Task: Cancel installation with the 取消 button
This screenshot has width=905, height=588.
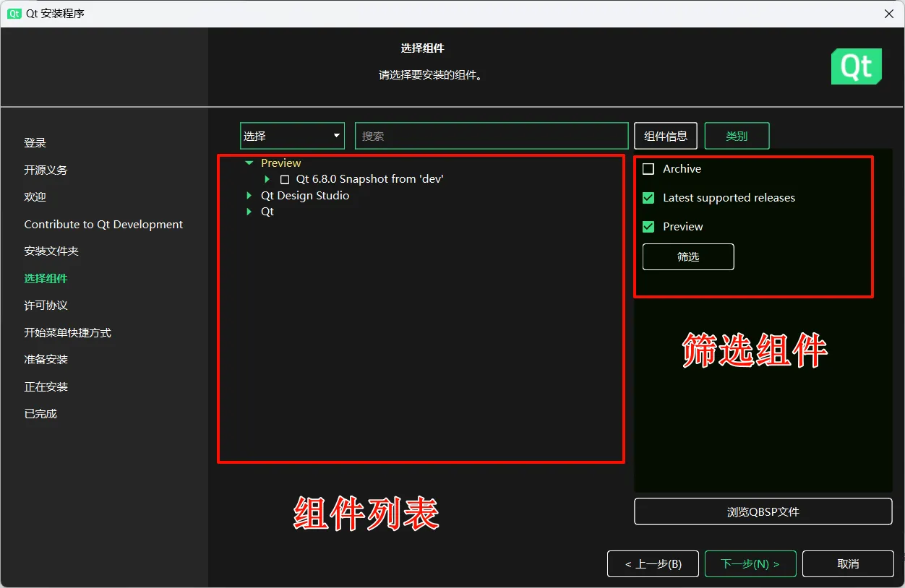Action: (848, 563)
